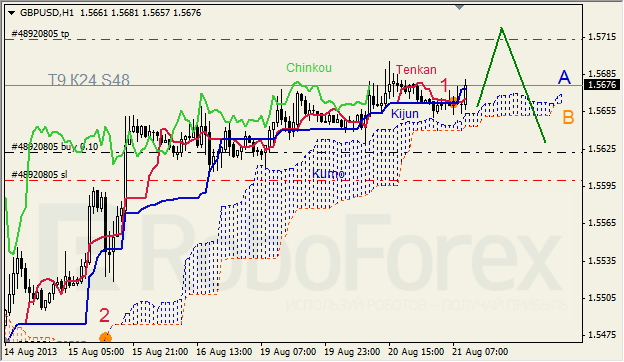The width and height of the screenshot is (624, 362).
Task: Select the #48920805 tp order line label
Action: click(40, 34)
